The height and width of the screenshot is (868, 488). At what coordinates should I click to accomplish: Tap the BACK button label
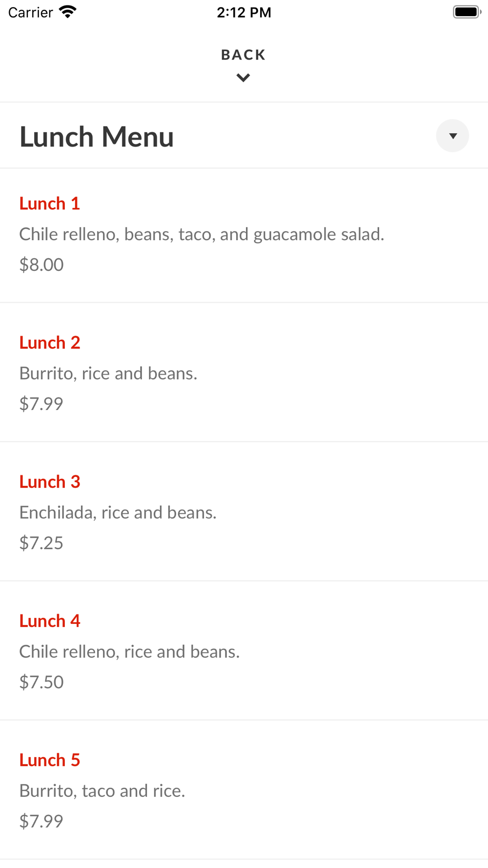(243, 55)
